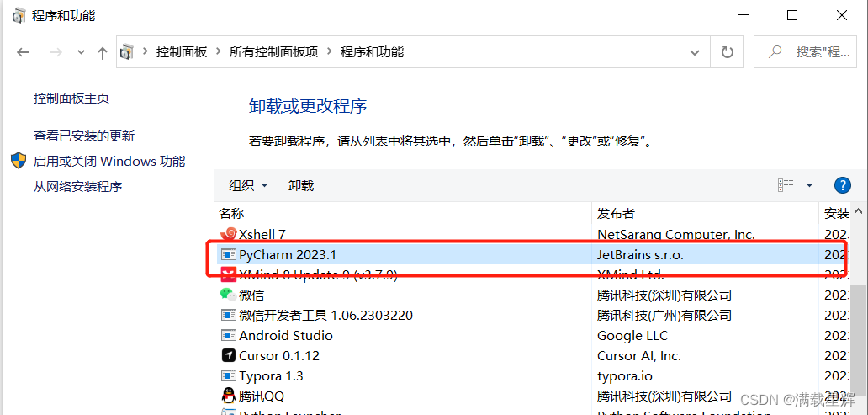This screenshot has height=415, width=868.
Task: Click the green 微信 icon
Action: tap(228, 295)
